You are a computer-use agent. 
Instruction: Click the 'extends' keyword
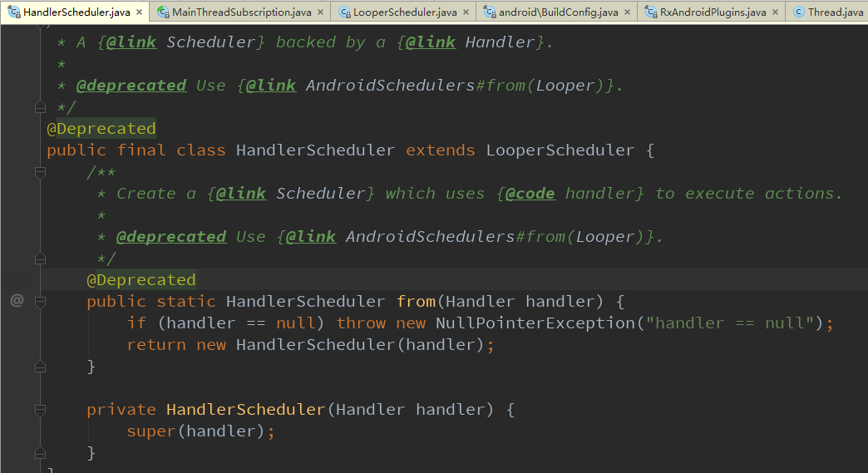440,150
